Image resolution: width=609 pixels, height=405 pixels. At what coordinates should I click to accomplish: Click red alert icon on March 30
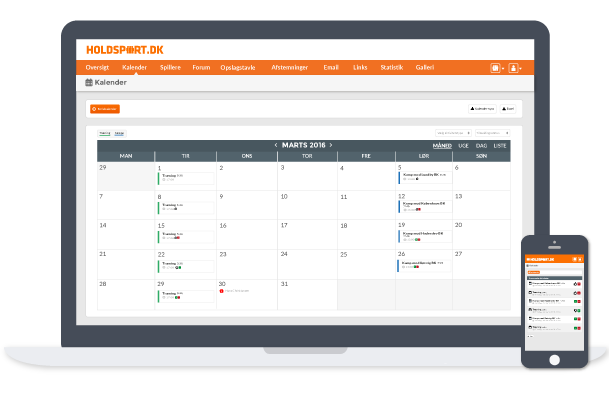[222, 291]
